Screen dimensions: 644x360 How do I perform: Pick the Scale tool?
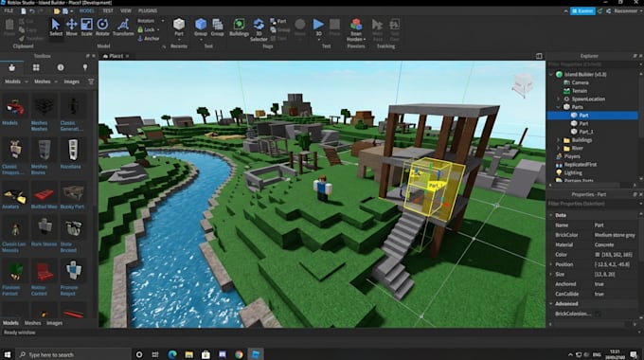pos(87,27)
